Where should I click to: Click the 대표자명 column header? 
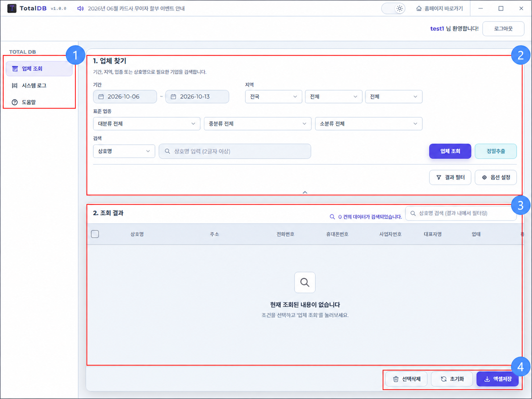[x=433, y=234]
